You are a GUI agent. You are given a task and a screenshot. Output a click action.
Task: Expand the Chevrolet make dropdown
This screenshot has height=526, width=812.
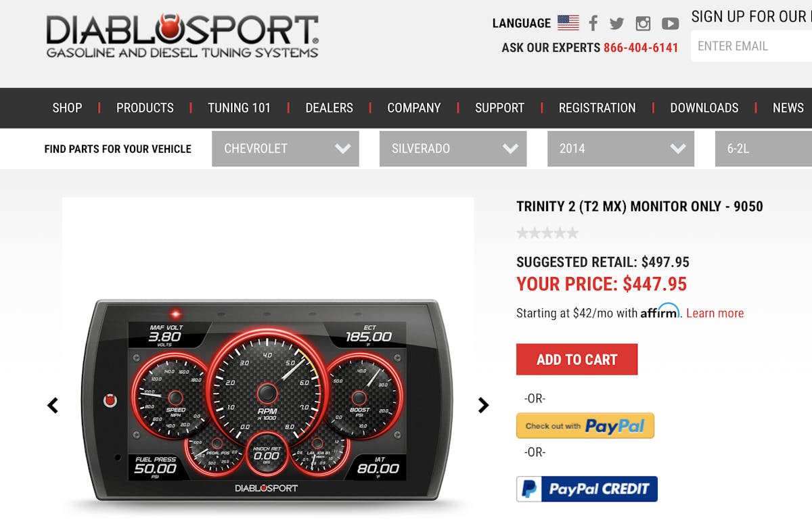[286, 149]
